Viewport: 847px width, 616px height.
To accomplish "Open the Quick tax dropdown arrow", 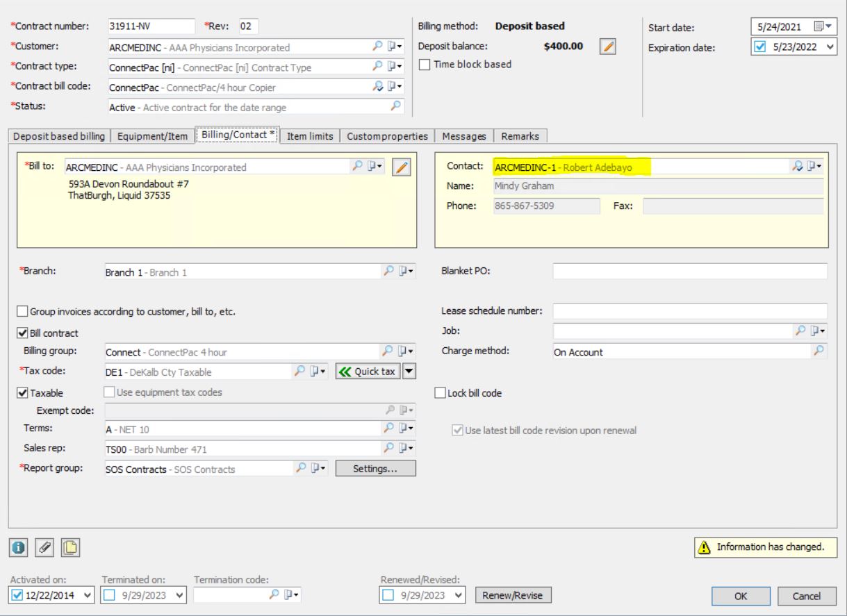I will point(409,372).
